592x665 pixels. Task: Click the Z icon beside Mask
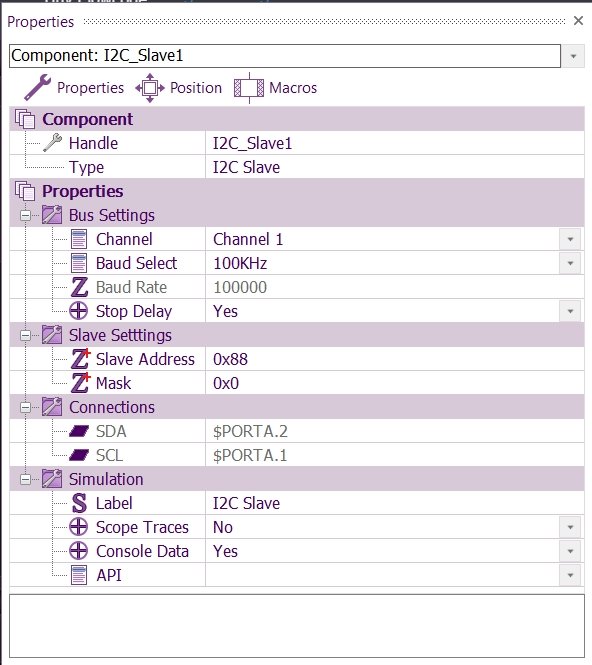click(80, 383)
